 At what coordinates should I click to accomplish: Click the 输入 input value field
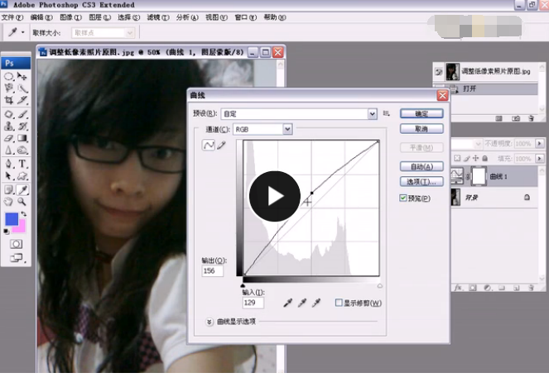[x=253, y=303]
